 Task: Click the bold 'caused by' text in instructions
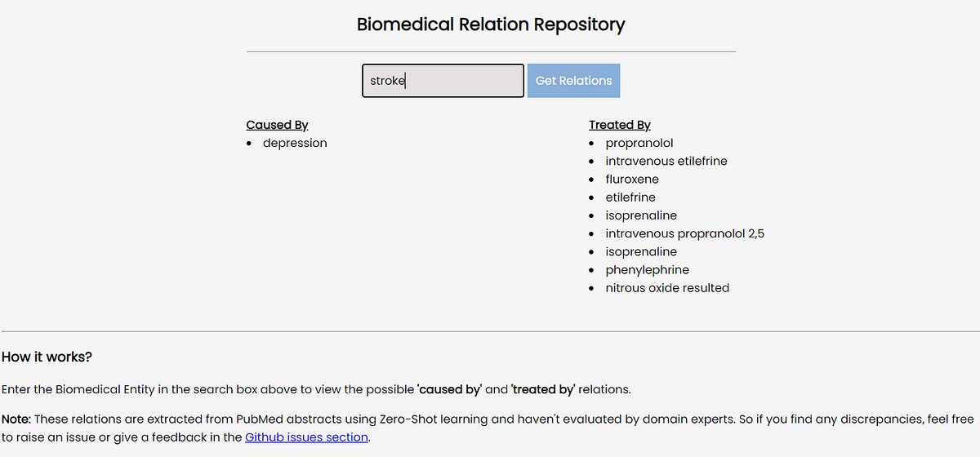coord(449,388)
